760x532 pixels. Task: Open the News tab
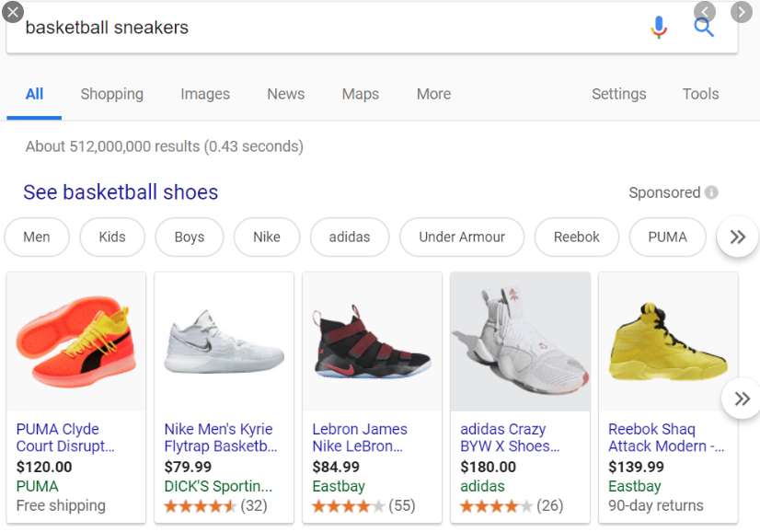click(286, 94)
